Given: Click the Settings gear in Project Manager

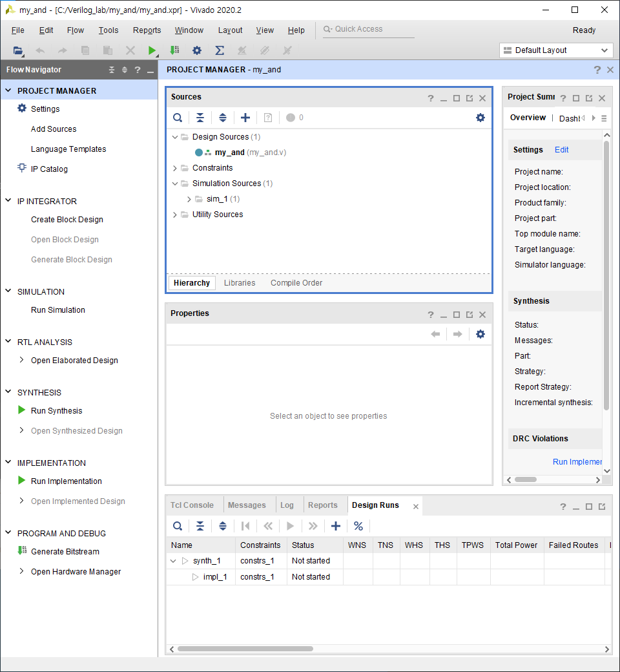Looking at the screenshot, I should (x=22, y=109).
